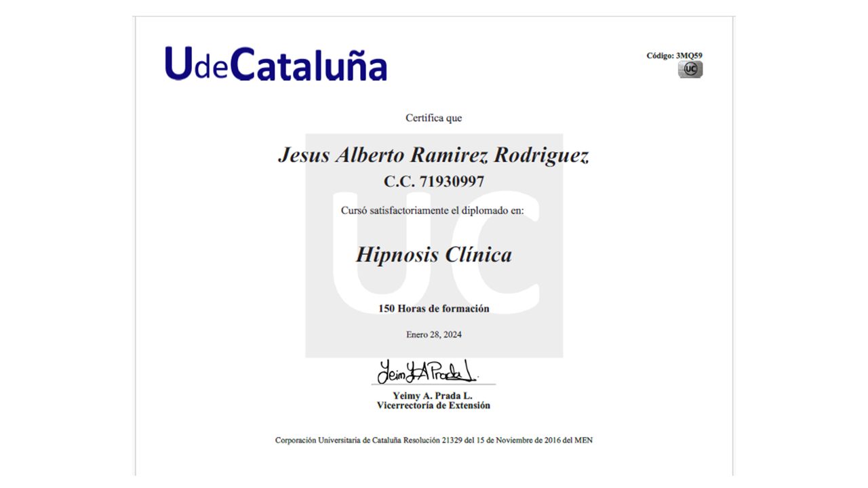Click the 'Certifica que' text

[434, 118]
